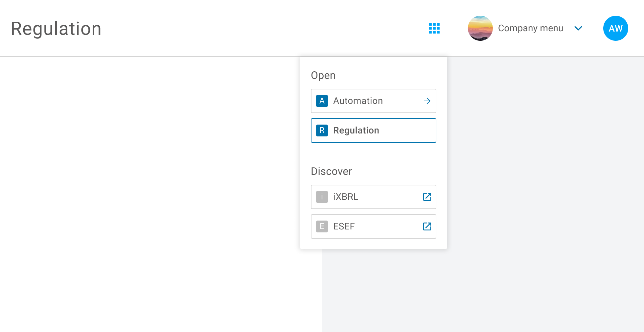Click the arrow icon on the Automation row
Image resolution: width=644 pixels, height=332 pixels.
[x=427, y=101]
